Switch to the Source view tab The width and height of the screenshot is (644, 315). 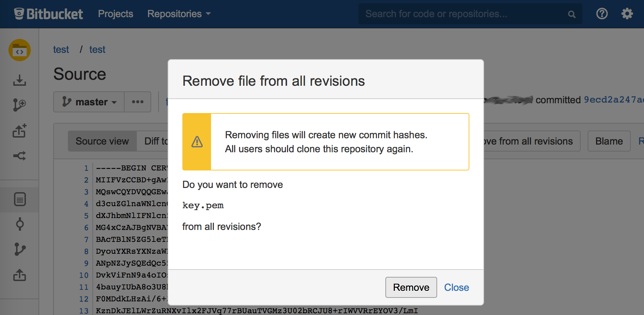coord(102,141)
